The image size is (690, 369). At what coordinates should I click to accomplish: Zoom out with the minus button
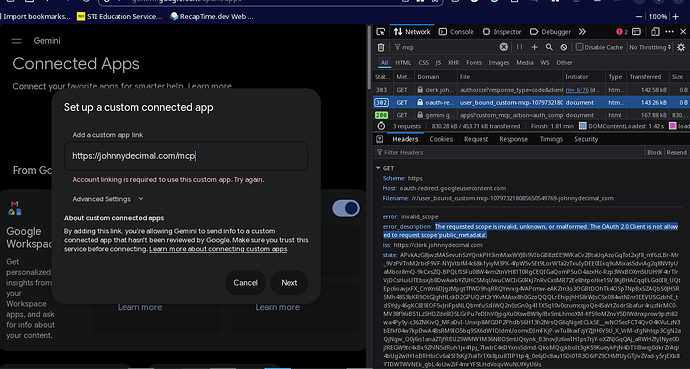coord(639,17)
